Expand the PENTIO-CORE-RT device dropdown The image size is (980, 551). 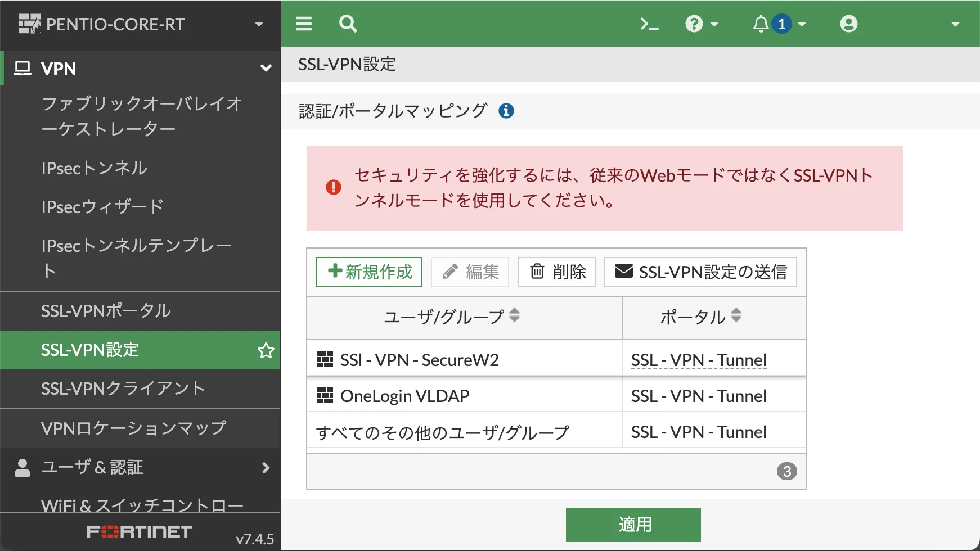click(259, 24)
